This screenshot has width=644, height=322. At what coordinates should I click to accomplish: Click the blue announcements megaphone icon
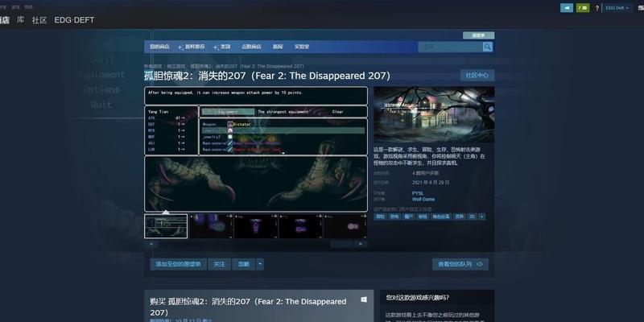[567, 8]
